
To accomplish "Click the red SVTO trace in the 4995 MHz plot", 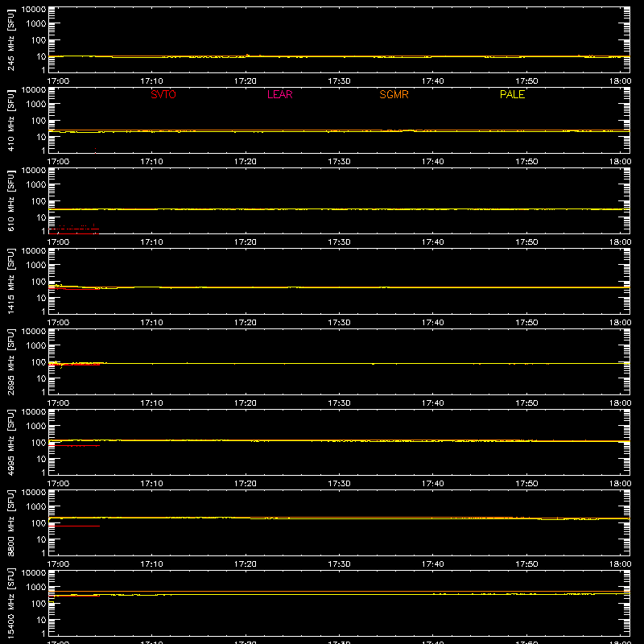I will click(x=74, y=446).
